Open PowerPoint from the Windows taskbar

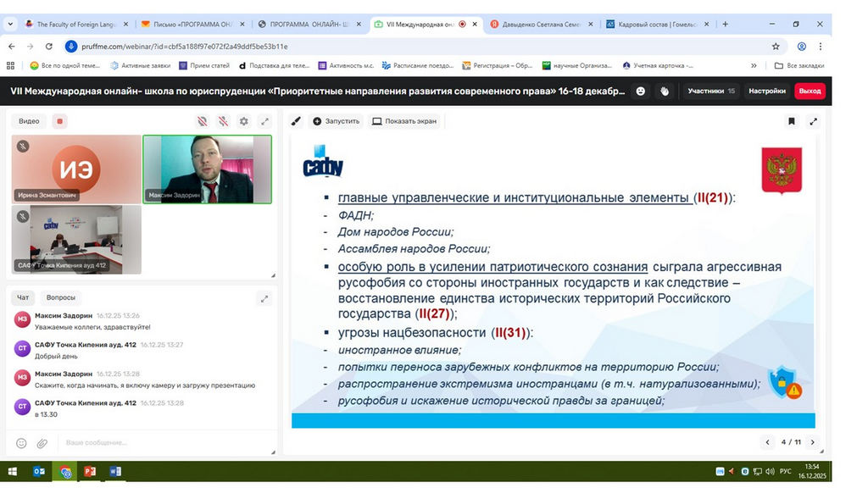90,471
